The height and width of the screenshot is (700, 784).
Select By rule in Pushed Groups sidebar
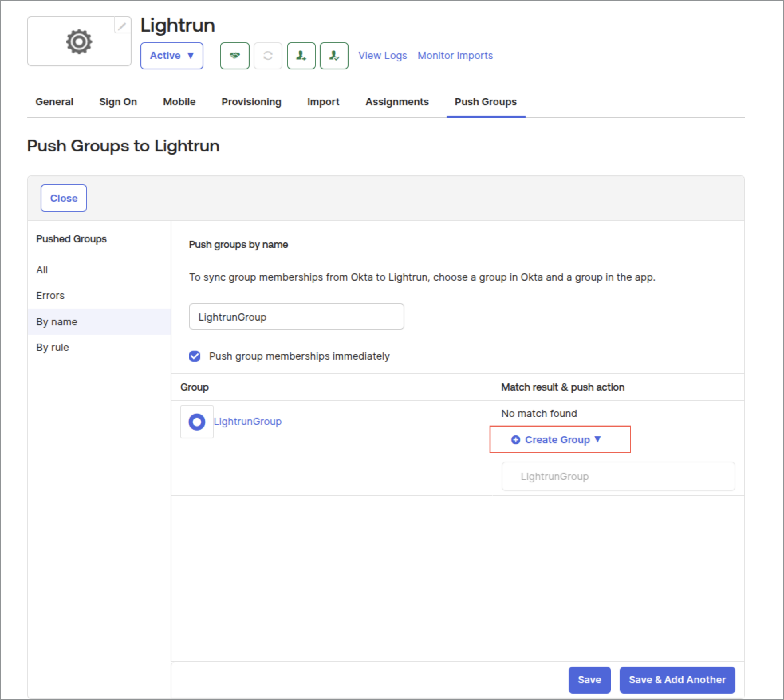[53, 347]
